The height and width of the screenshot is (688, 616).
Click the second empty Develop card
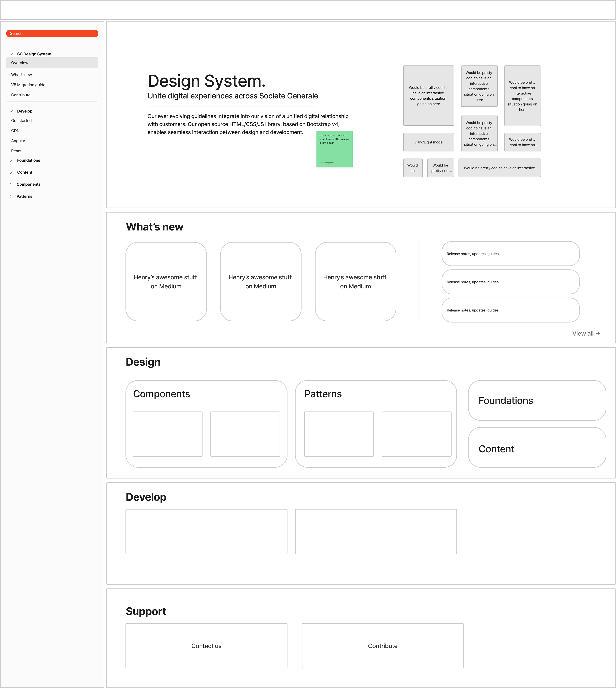click(x=376, y=532)
